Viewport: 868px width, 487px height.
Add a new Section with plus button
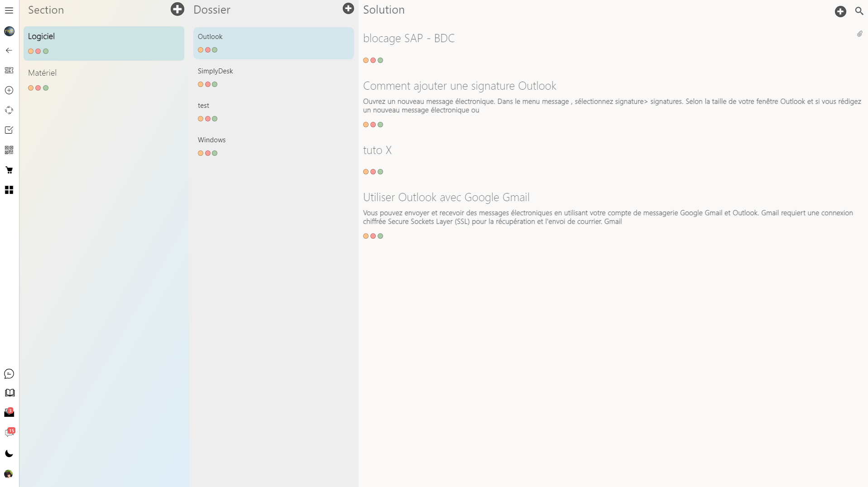coord(177,9)
